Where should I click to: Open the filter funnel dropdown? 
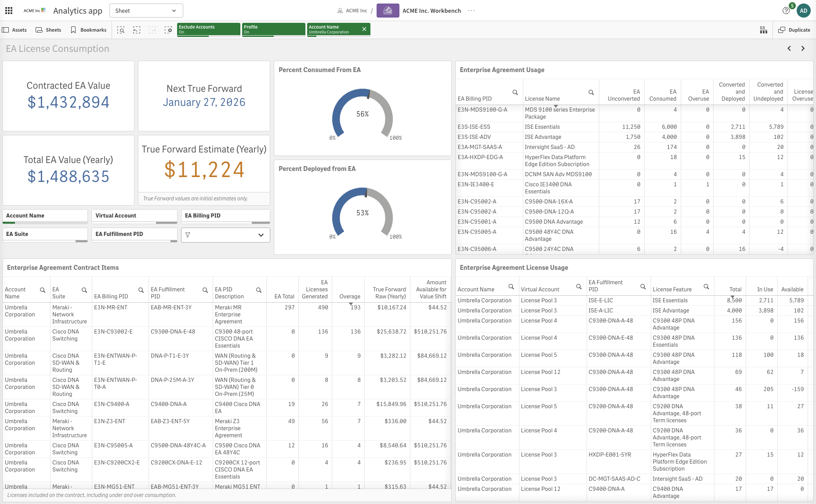point(225,235)
